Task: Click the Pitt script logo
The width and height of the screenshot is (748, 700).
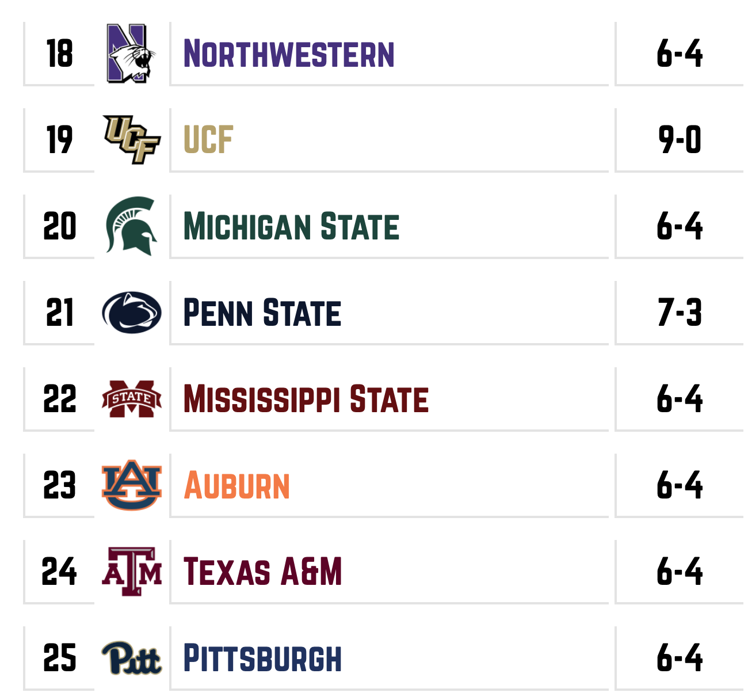Action: (x=131, y=657)
